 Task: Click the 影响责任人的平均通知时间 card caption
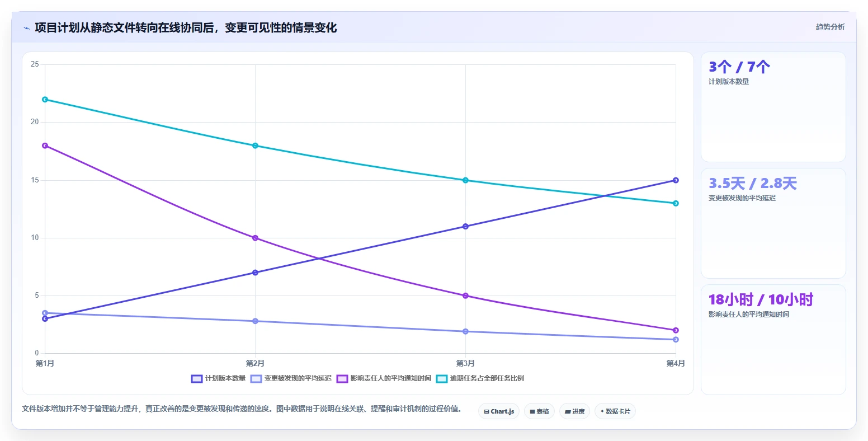point(749,315)
